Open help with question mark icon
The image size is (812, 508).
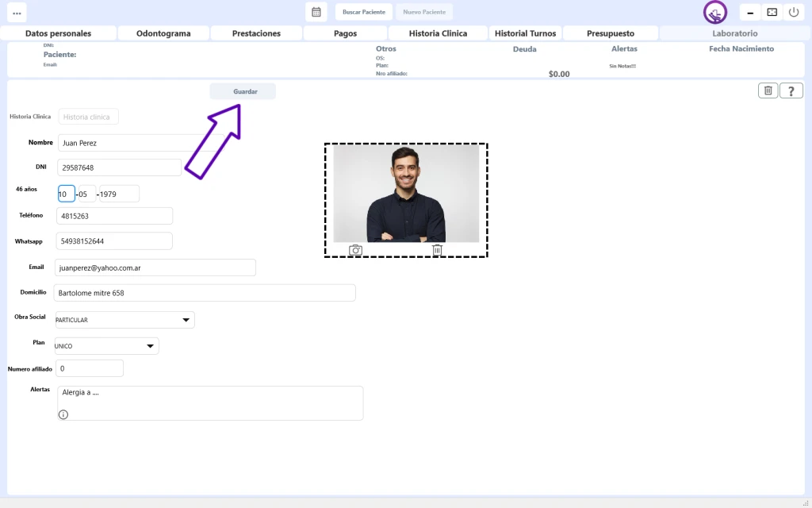(x=791, y=90)
